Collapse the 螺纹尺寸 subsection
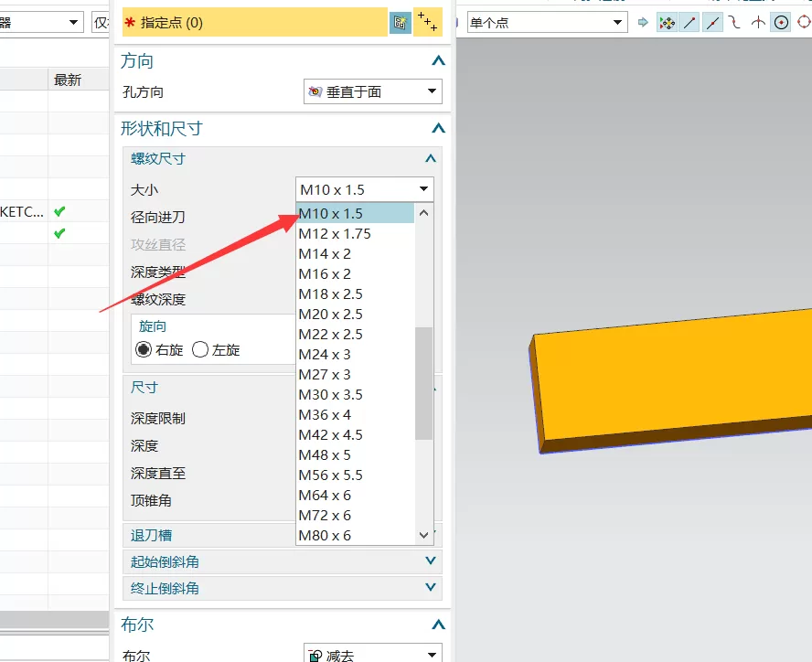This screenshot has height=662, width=812. coord(431,158)
